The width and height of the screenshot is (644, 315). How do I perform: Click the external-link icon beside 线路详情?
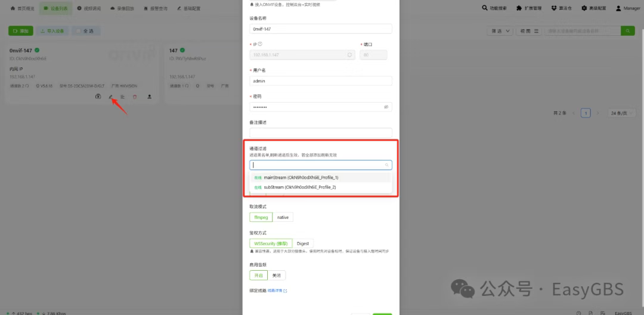tap(286, 291)
